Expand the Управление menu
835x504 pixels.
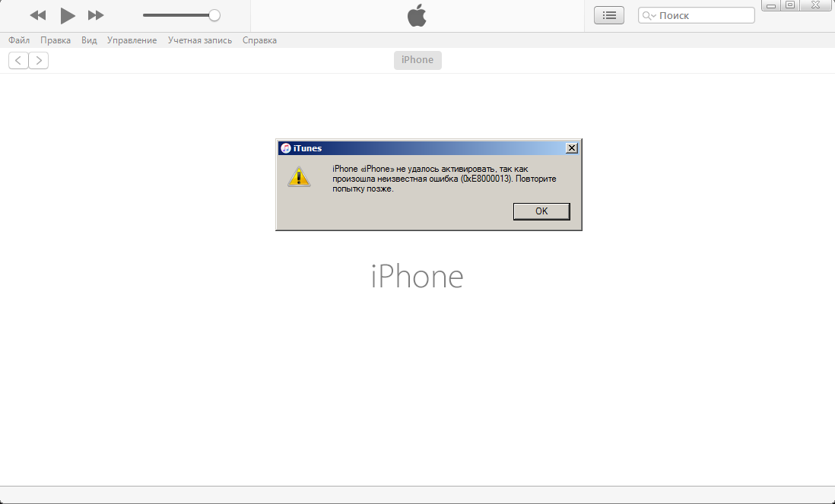click(132, 40)
